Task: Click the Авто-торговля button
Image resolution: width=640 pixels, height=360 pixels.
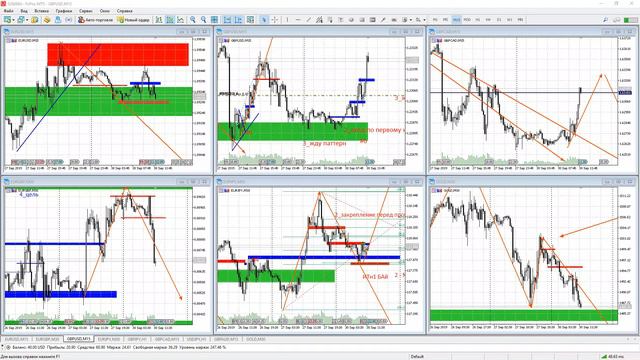Action: point(96,20)
